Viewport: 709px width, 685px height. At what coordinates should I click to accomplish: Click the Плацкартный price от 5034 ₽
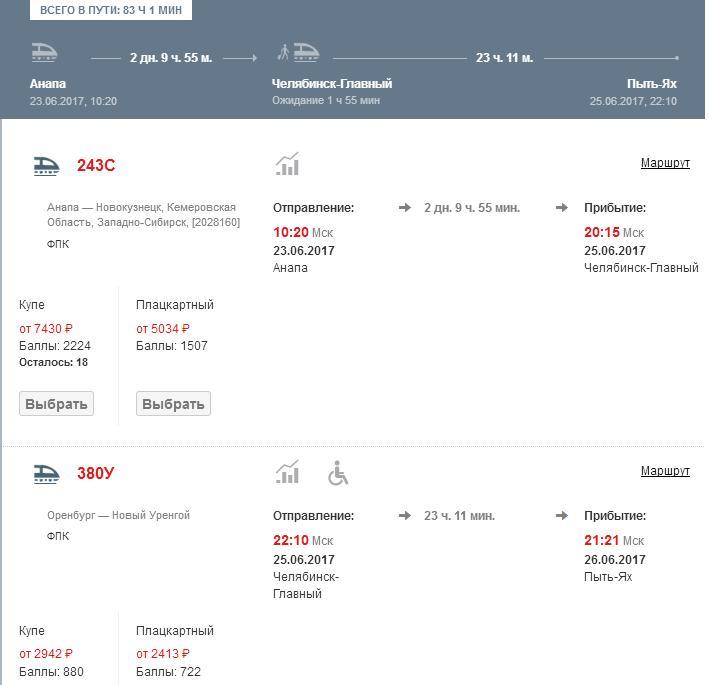163,329
